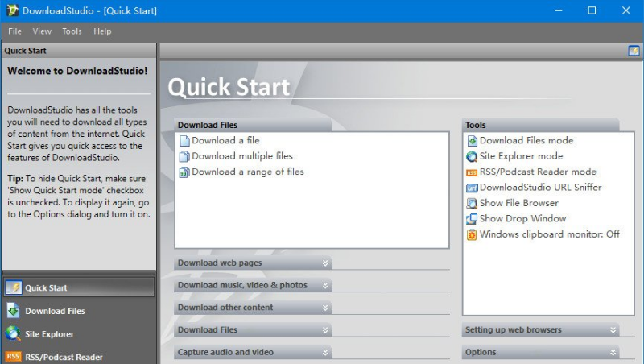
Task: Click the Download multiple files icon
Action: pyautogui.click(x=184, y=156)
